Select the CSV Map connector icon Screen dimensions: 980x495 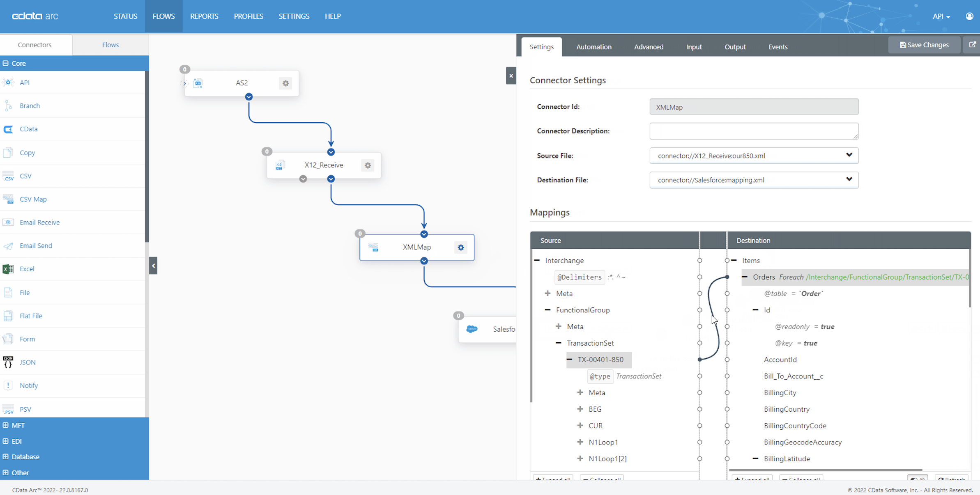(x=8, y=199)
